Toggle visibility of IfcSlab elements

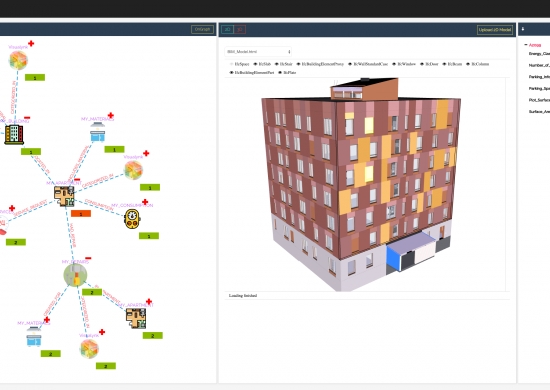[255, 64]
